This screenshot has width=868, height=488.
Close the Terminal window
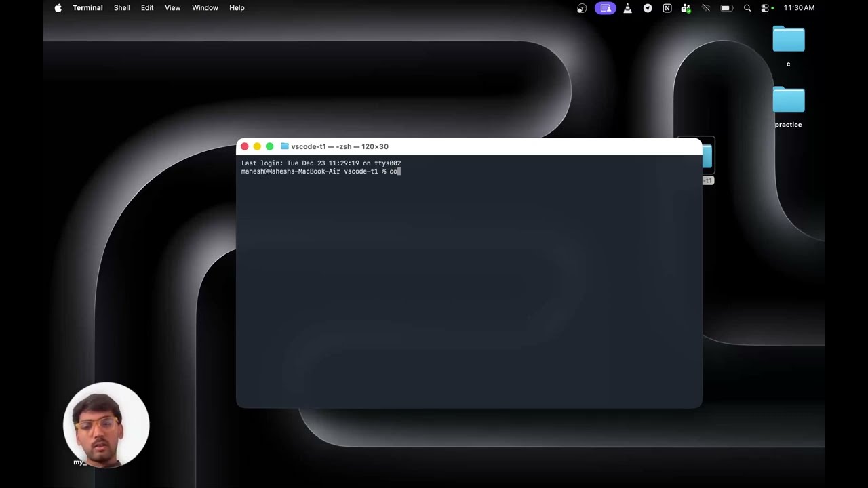click(x=245, y=146)
